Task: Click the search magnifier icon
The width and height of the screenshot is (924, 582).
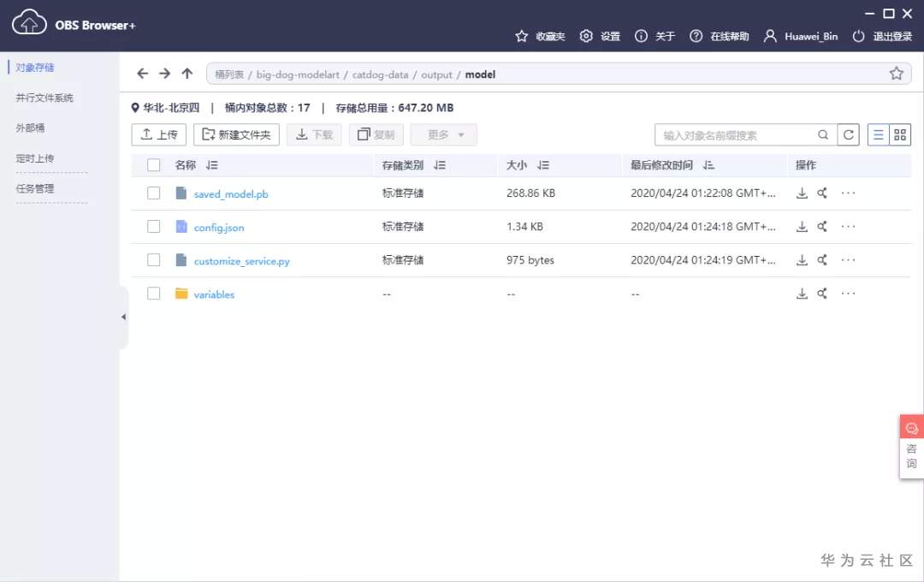Action: click(x=823, y=135)
